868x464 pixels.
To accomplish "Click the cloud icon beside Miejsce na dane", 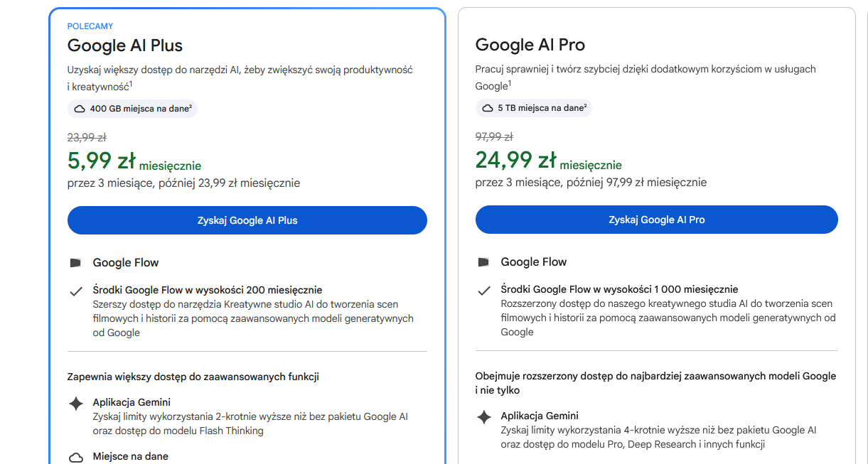I will point(76,458).
